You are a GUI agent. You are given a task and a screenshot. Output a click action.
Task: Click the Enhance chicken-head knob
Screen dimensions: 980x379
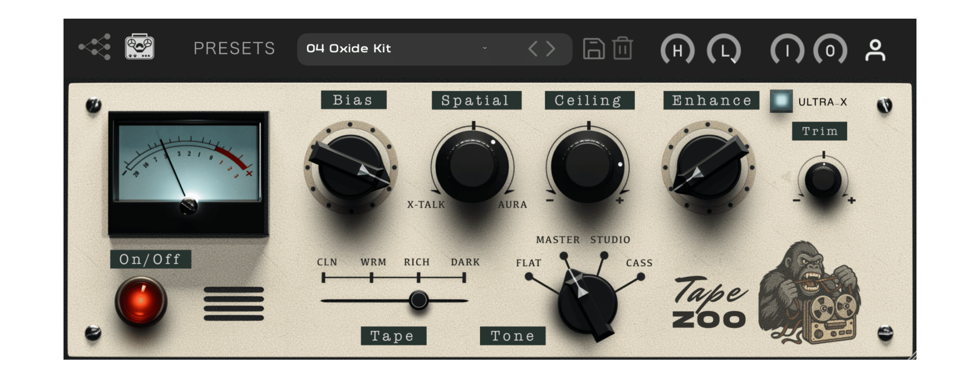click(708, 167)
